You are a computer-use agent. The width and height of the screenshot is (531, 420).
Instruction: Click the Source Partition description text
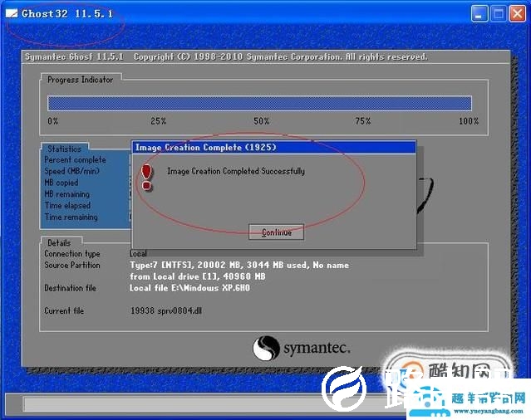[x=238, y=271]
